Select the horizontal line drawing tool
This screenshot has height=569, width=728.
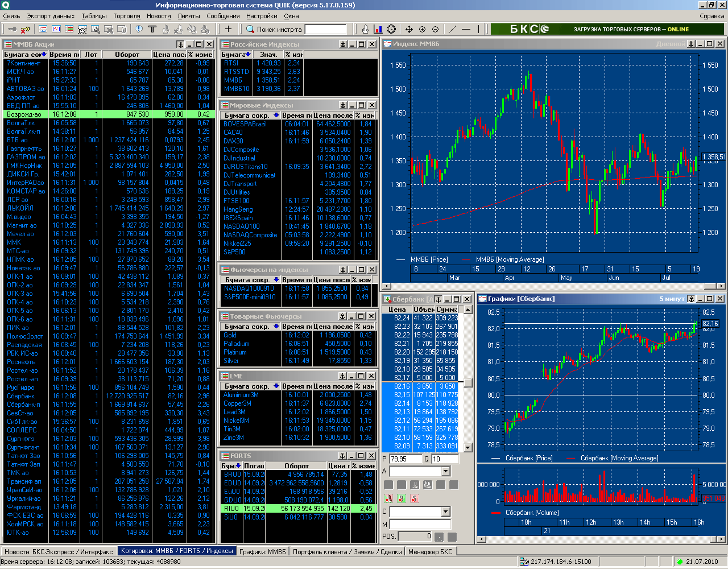pyautogui.click(x=466, y=29)
